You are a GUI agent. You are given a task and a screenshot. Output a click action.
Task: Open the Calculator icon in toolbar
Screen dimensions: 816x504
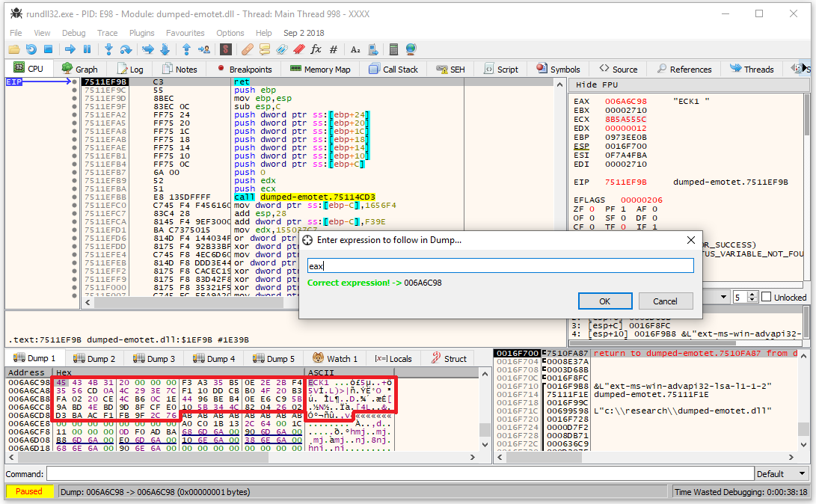pyautogui.click(x=393, y=49)
